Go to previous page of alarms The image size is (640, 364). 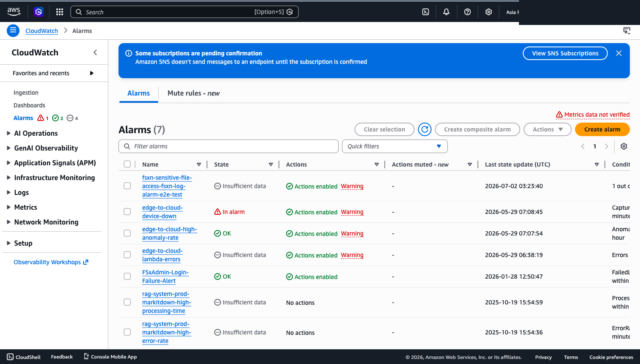coord(583,146)
